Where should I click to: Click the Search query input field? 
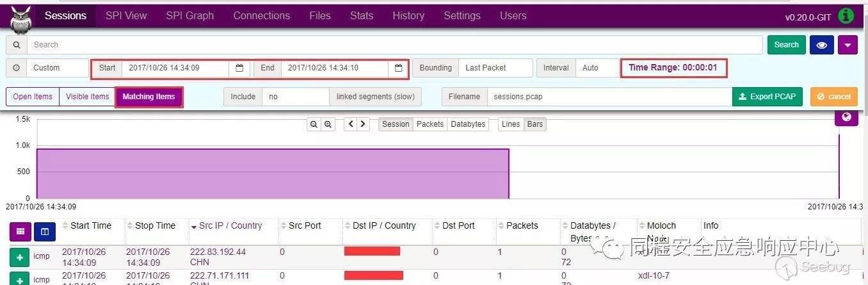pyautogui.click(x=397, y=45)
